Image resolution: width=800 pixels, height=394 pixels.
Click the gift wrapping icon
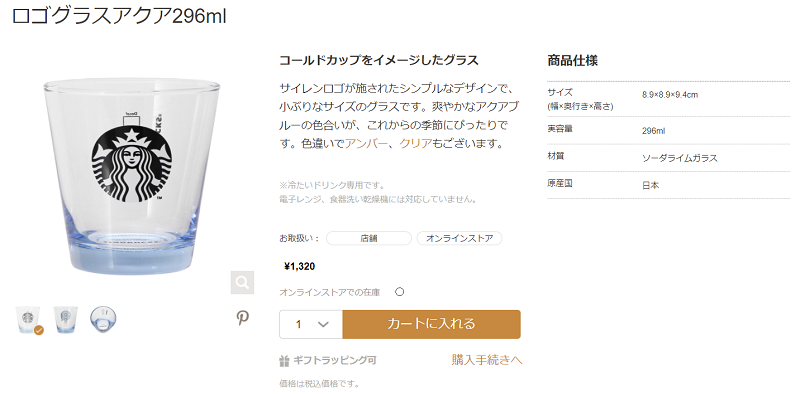tap(284, 361)
